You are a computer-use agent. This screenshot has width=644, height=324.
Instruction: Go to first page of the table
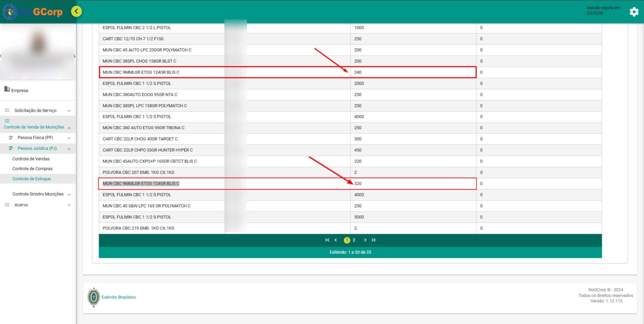[327, 240]
